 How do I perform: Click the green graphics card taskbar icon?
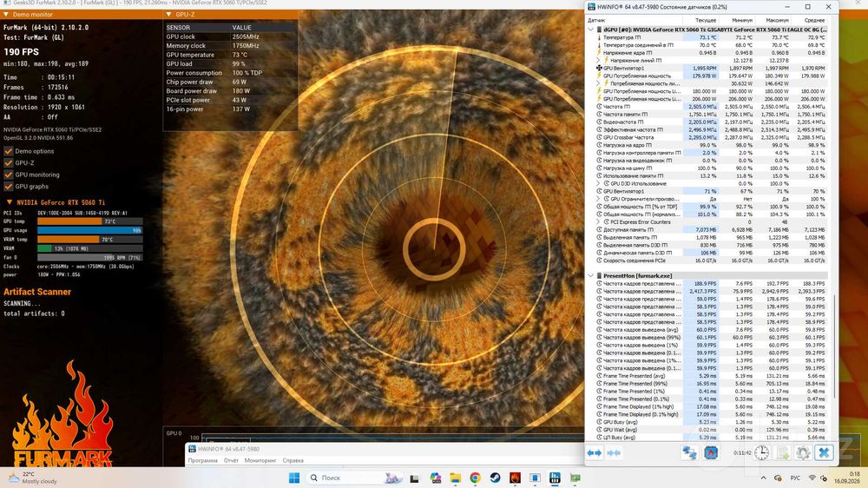pos(575,478)
